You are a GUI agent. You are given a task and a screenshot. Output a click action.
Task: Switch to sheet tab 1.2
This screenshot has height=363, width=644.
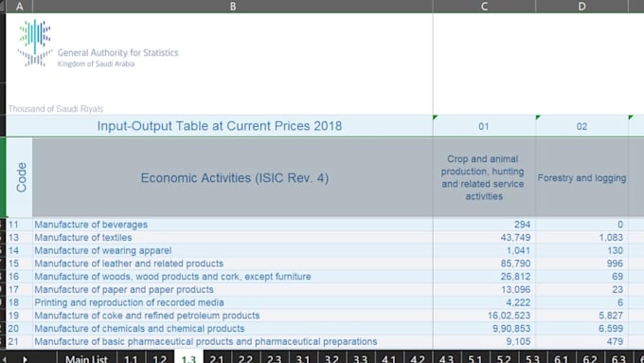click(x=160, y=357)
